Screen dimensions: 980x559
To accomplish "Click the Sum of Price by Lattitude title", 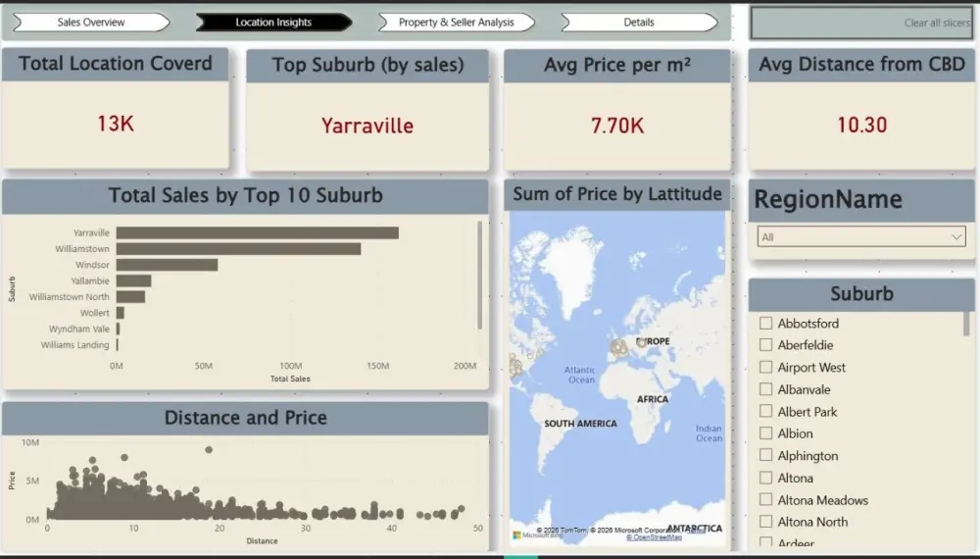I will tap(617, 194).
